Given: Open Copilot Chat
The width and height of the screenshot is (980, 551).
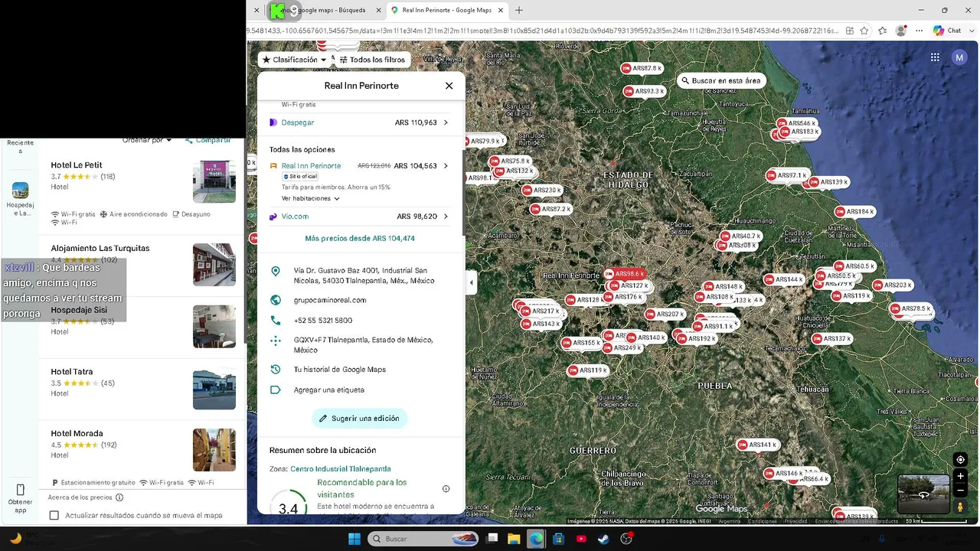Looking at the screenshot, I should [947, 31].
